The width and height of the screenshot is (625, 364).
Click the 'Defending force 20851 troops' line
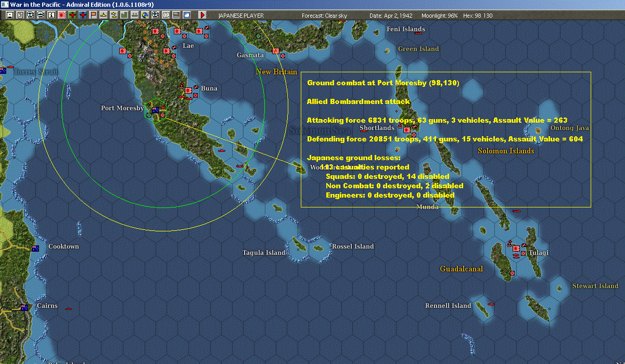[x=445, y=139]
